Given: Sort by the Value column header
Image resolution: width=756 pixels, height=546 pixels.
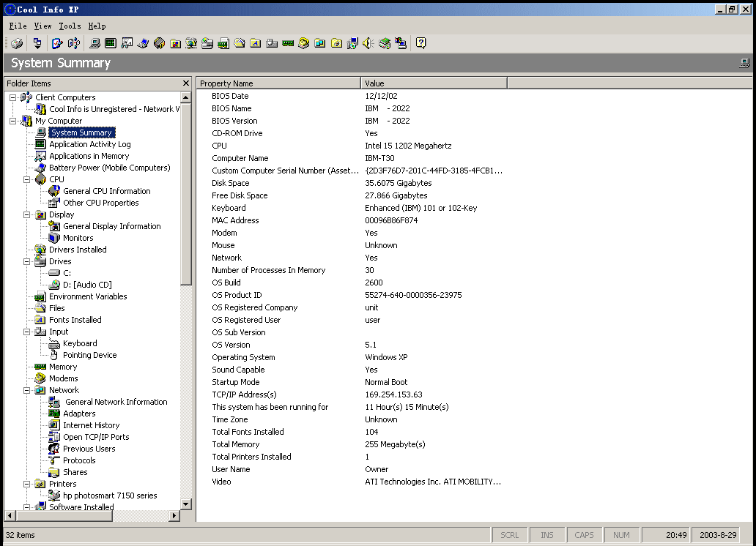Looking at the screenshot, I should pos(434,83).
